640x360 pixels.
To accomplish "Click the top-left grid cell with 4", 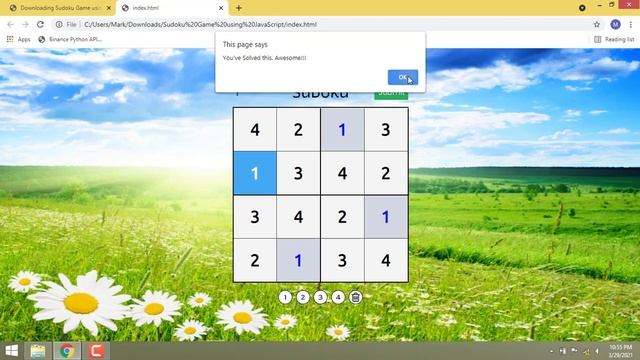I will 255,130.
